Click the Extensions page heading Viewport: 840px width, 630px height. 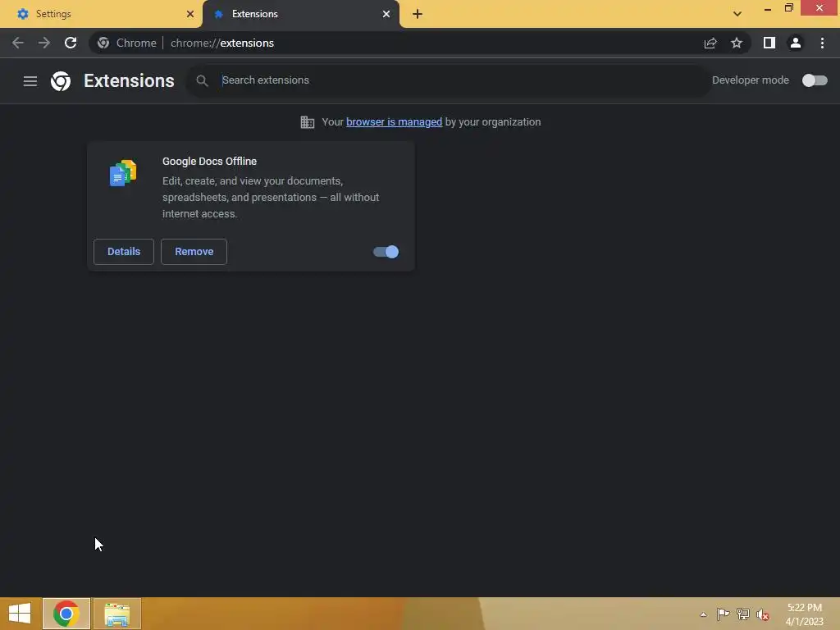pos(129,81)
